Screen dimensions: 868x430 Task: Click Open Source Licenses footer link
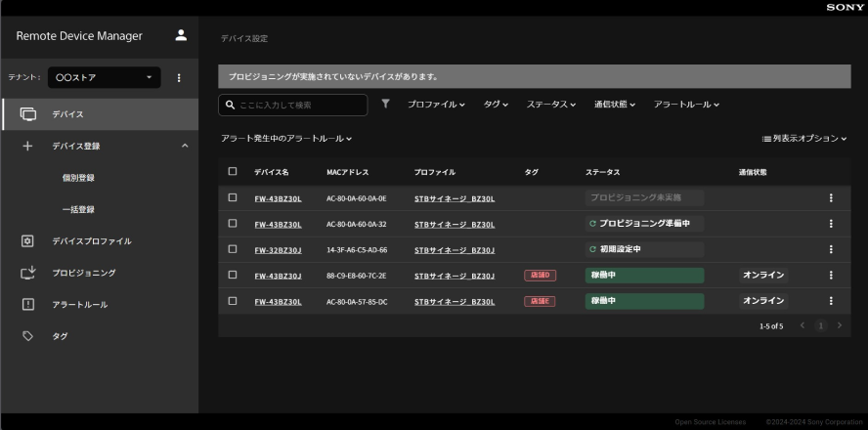click(710, 421)
